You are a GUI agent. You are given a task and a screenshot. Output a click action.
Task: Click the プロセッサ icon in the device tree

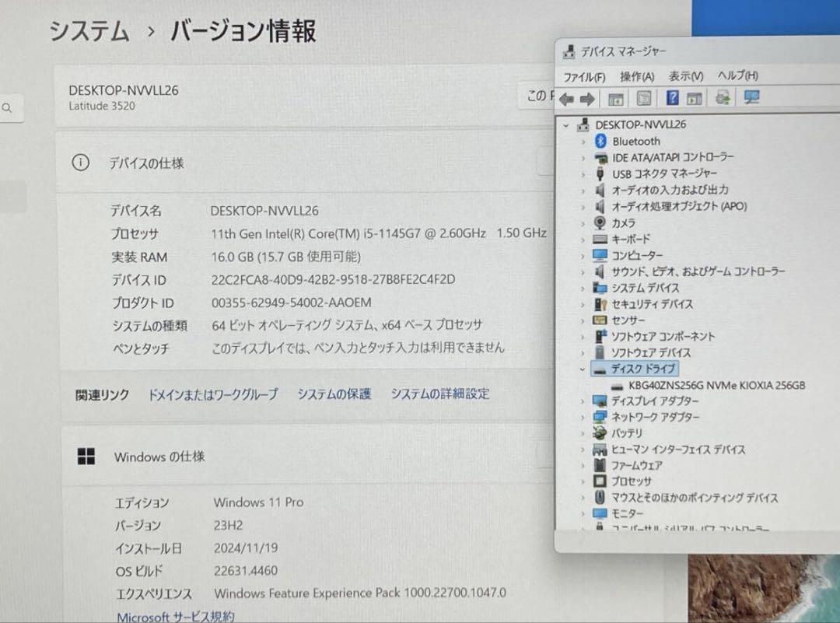point(600,481)
